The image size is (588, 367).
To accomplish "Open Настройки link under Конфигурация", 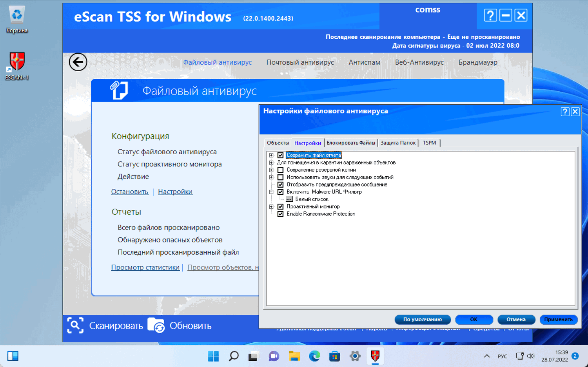I will pyautogui.click(x=175, y=192).
